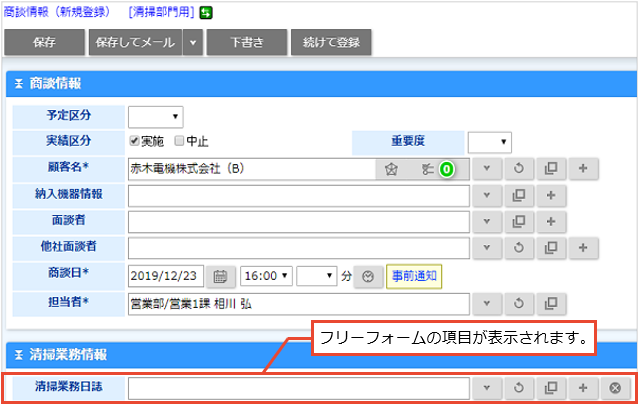The width and height of the screenshot is (640, 405).
Task: Click the 清掃業務日誌 input field
Action: click(x=299, y=388)
